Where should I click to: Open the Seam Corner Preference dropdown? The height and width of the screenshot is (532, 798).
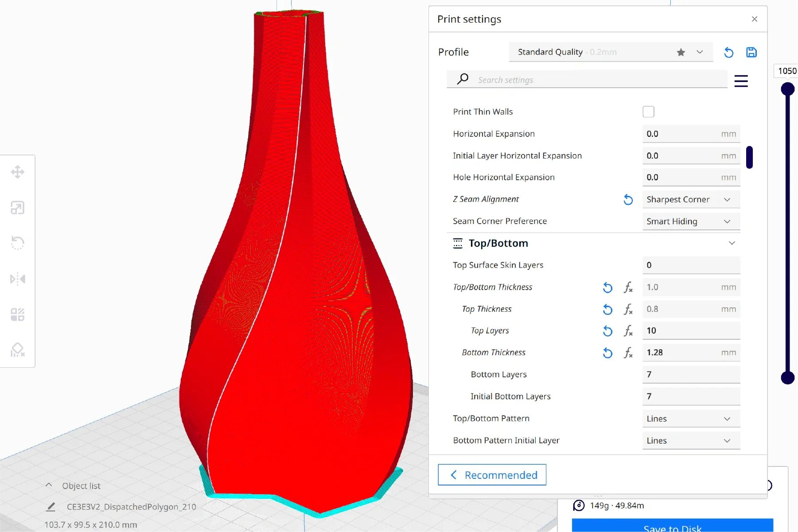click(691, 221)
